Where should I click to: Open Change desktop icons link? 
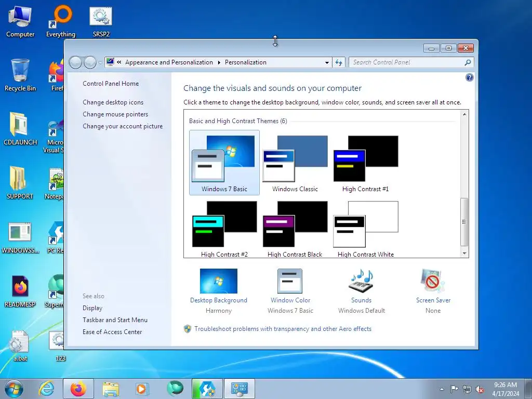[x=113, y=102]
